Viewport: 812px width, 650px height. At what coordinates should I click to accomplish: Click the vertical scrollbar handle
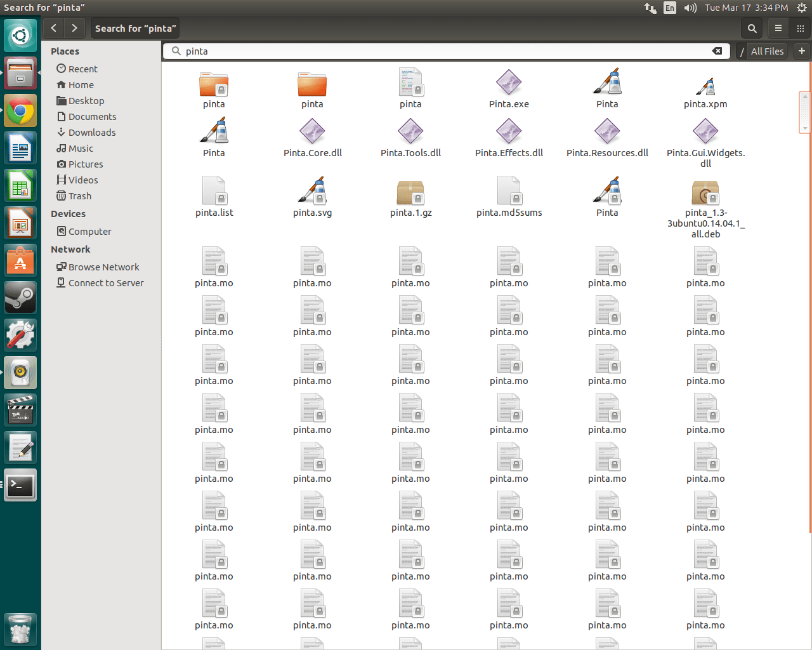[804, 112]
